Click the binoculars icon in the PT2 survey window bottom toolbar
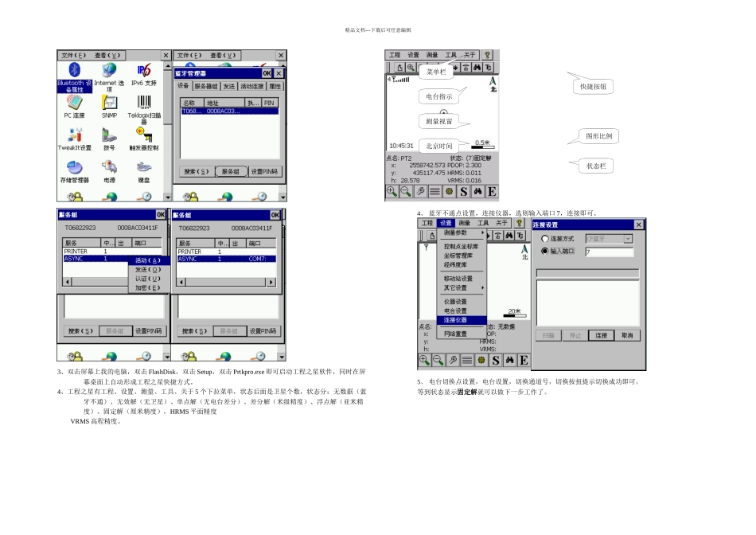 477,192
